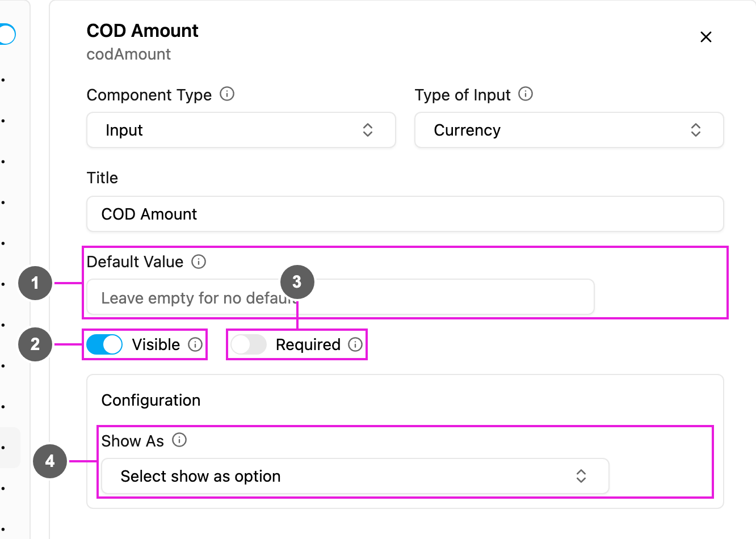The image size is (756, 539).
Task: Select the highlighted item in left sidebar
Action: click(x=10, y=448)
